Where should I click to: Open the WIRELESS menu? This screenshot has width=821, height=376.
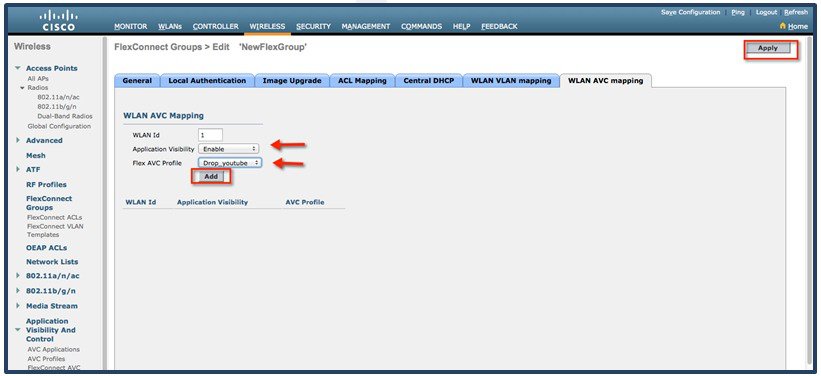[x=267, y=26]
